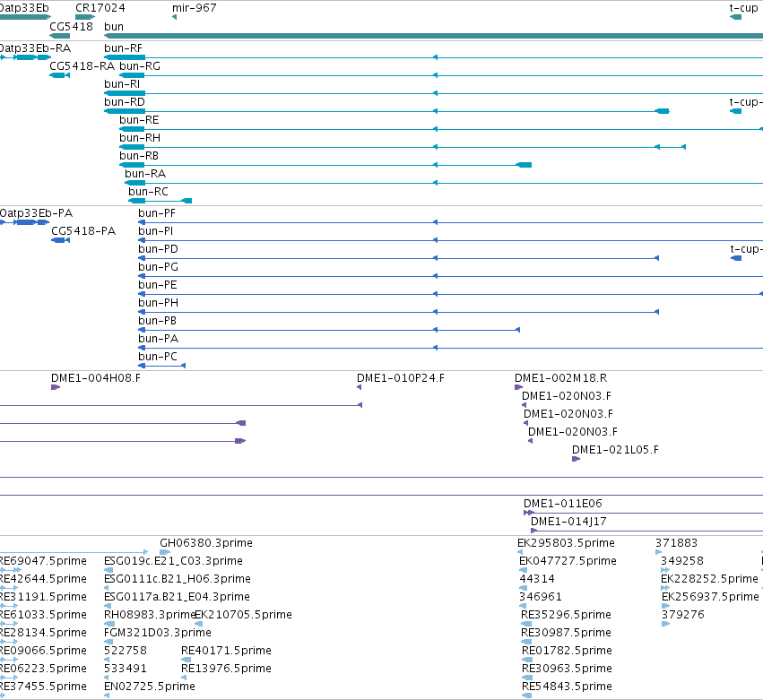This screenshot has width=763, height=700.
Task: Click the DME1-010P24.F clone marker
Action: [x=360, y=387]
